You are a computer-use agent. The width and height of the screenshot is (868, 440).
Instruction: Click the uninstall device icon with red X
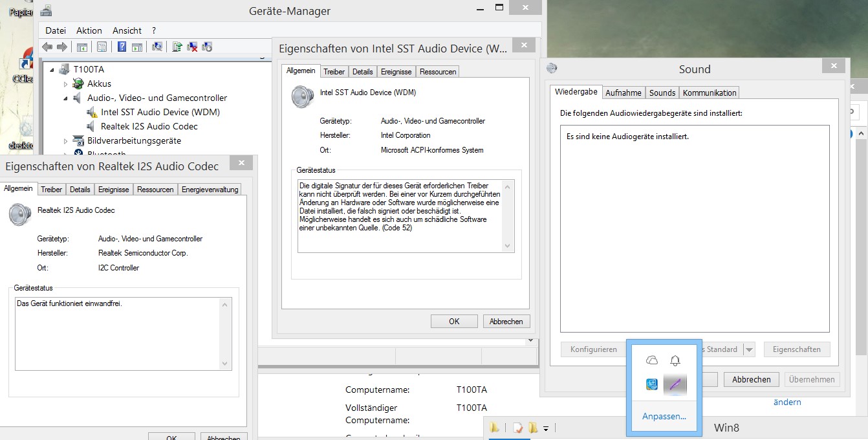[192, 47]
